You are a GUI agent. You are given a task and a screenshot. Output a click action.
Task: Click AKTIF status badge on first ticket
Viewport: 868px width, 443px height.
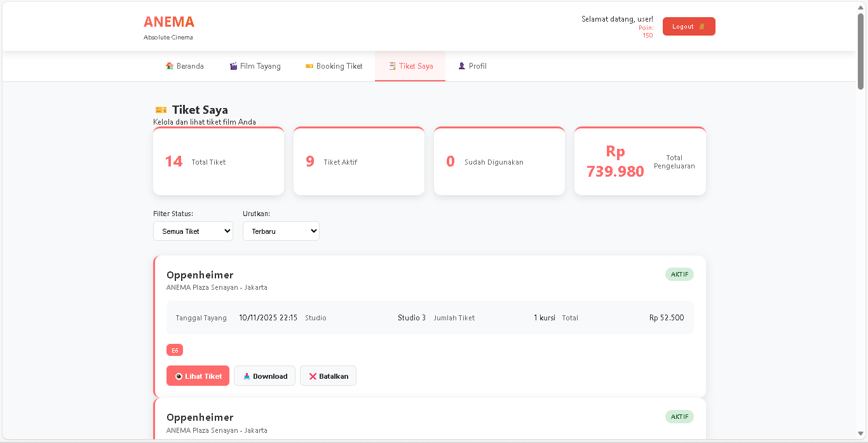679,275
